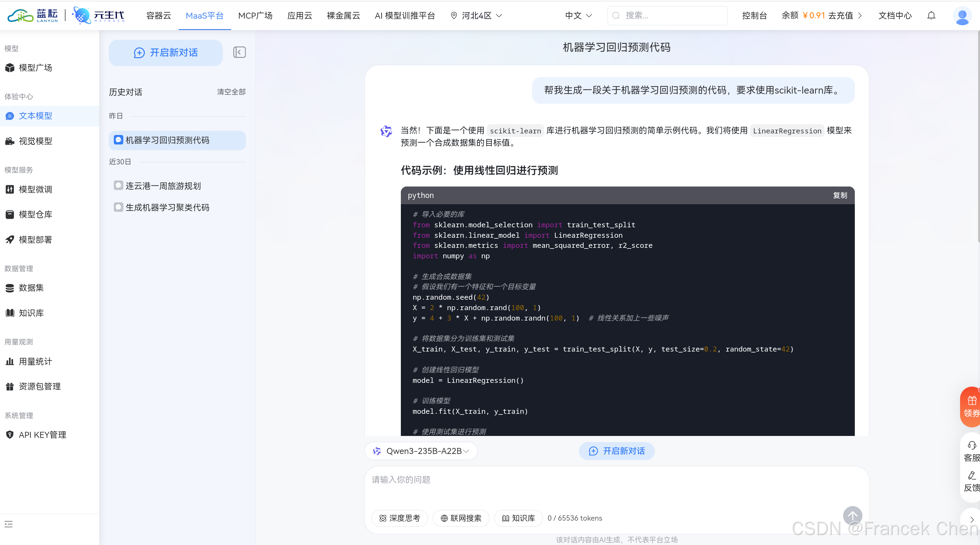The image size is (980, 545).
Task: Click the send message arrow button
Action: (852, 516)
